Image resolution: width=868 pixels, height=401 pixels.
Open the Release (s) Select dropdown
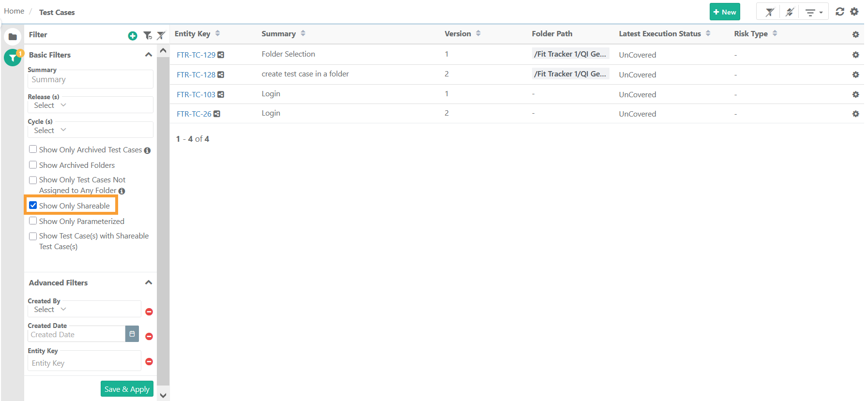90,105
